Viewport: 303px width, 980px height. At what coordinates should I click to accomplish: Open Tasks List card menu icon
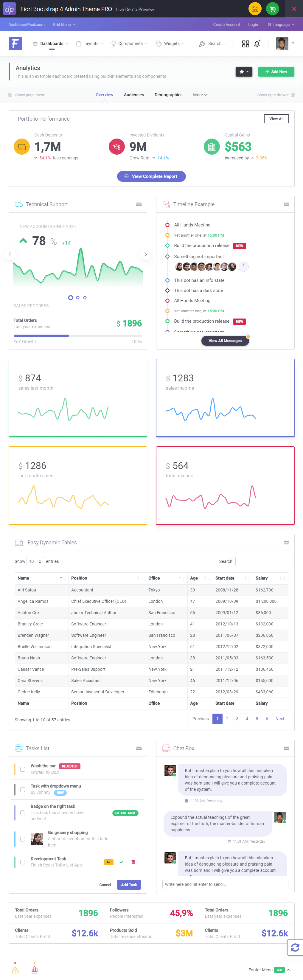click(139, 748)
